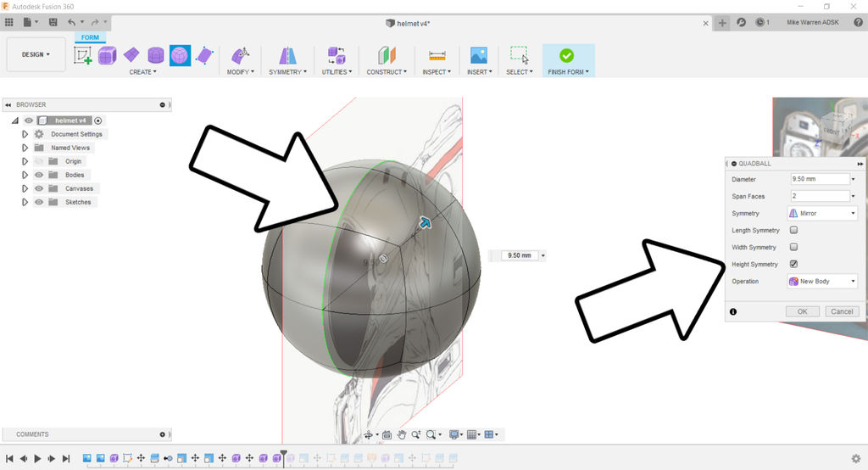Screen dimensions: 868x470
Task: Open the File menu icon
Action: point(27,22)
